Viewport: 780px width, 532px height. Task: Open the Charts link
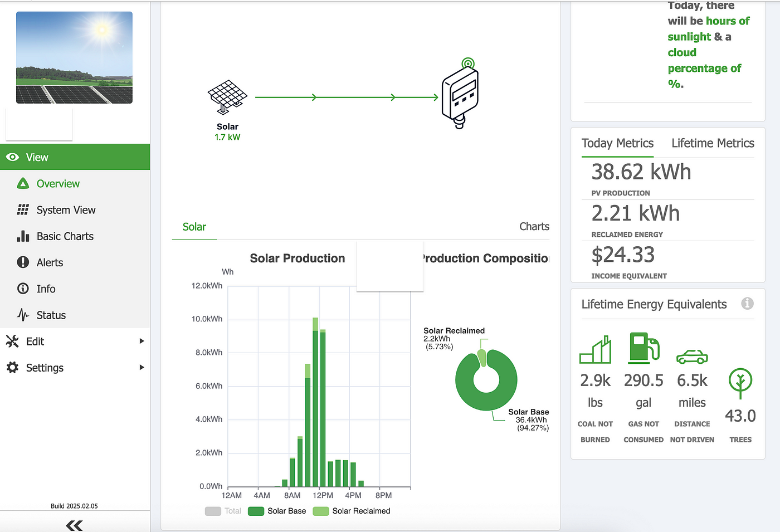pos(534,226)
